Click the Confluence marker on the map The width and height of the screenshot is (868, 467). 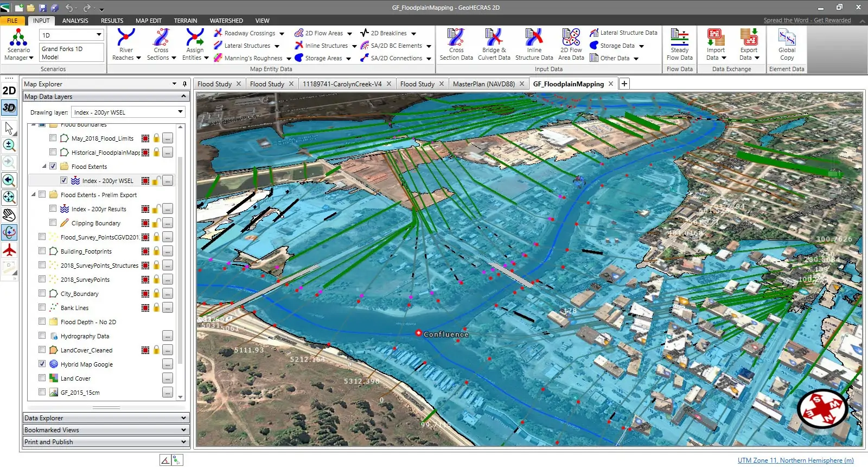point(418,333)
